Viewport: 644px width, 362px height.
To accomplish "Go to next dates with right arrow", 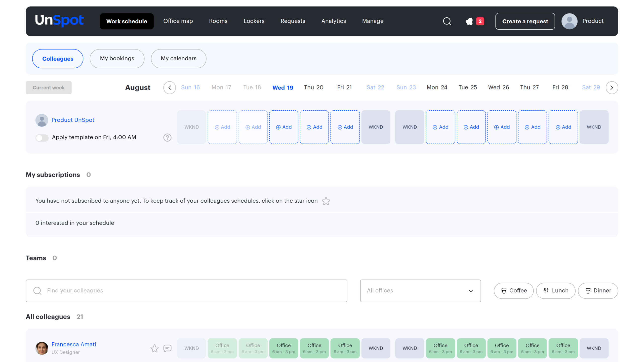I will tap(612, 88).
